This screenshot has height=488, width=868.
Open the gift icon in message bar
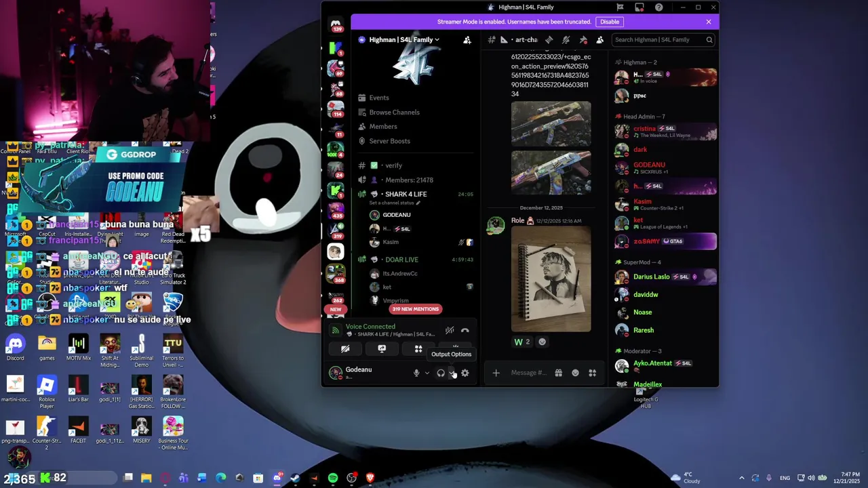pos(558,373)
